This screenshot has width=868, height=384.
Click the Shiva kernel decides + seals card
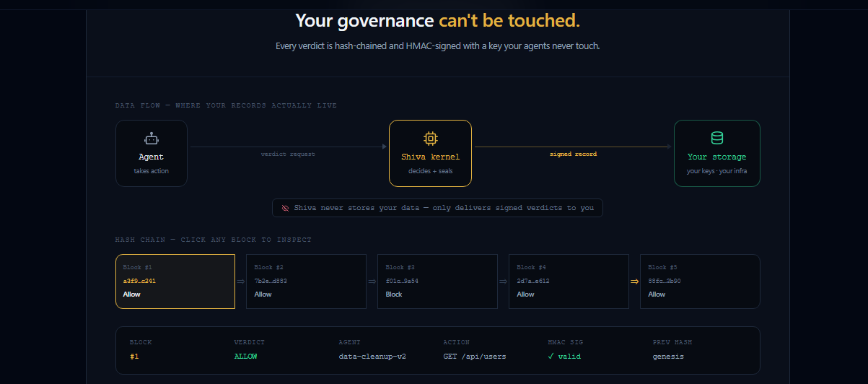430,153
